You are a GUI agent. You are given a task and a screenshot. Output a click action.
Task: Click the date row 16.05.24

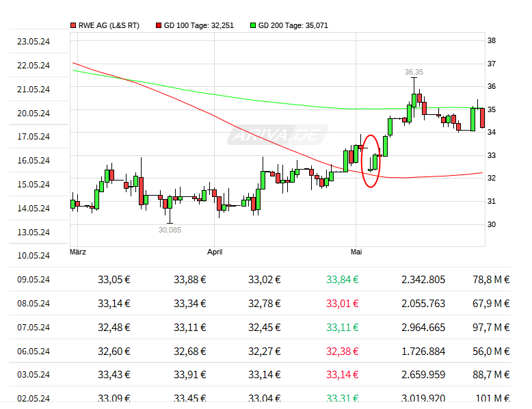click(34, 160)
